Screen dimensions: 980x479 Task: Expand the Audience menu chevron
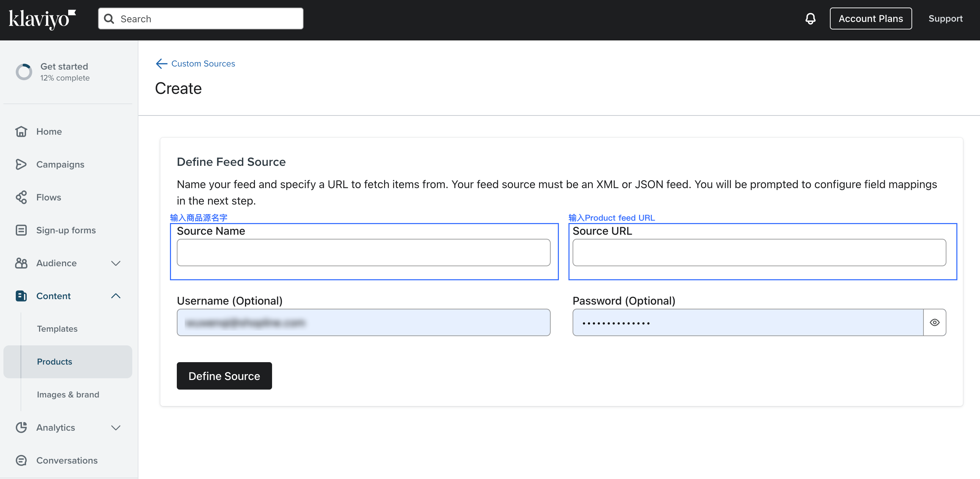tap(116, 263)
